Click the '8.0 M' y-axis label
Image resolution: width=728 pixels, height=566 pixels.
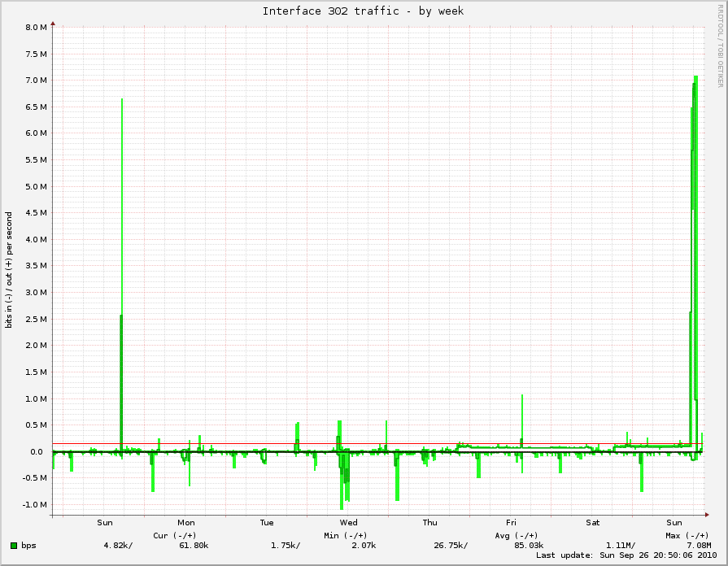[x=37, y=28]
